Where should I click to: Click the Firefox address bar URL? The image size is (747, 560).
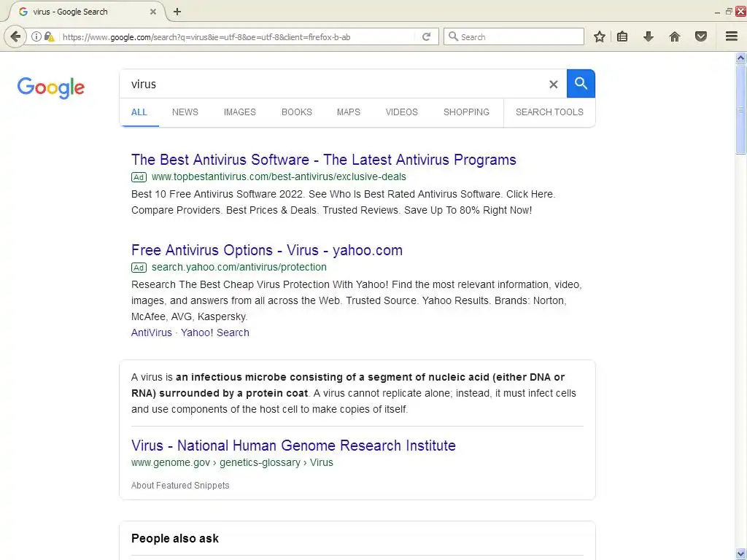coord(206,37)
